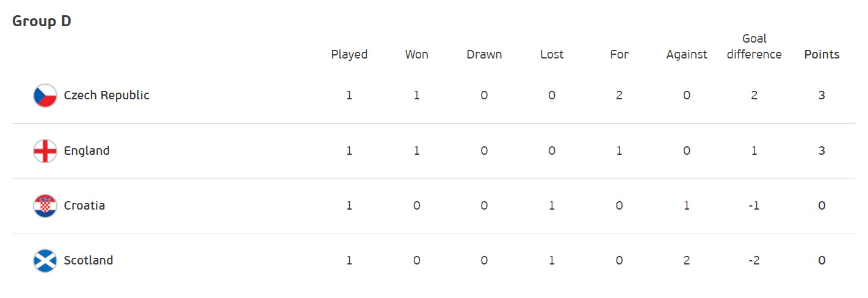Click the Croatia flag icon
Image resolution: width=868 pixels, height=298 pixels.
pos(45,205)
